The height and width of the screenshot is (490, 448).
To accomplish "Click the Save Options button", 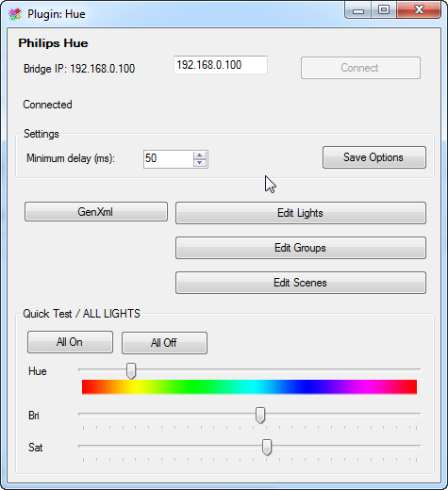I will [x=374, y=157].
